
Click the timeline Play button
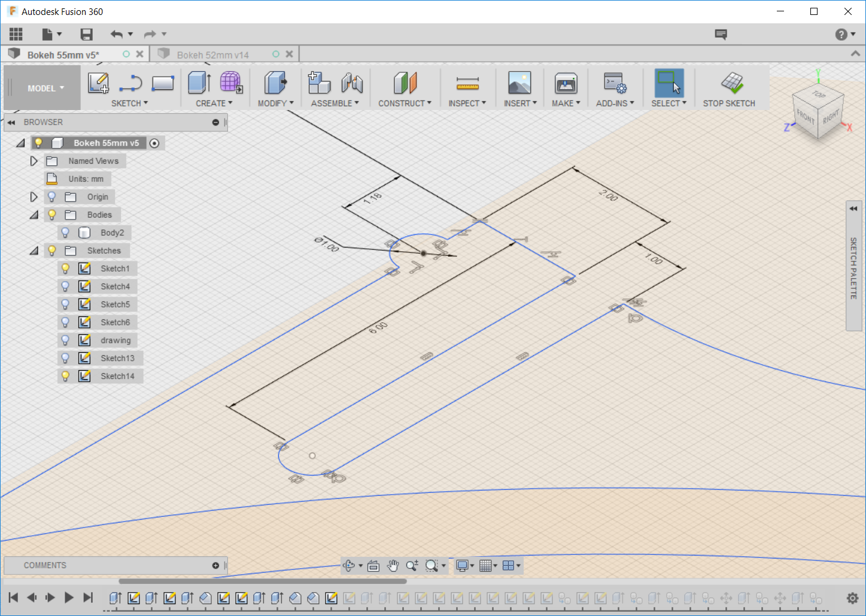[69, 597]
